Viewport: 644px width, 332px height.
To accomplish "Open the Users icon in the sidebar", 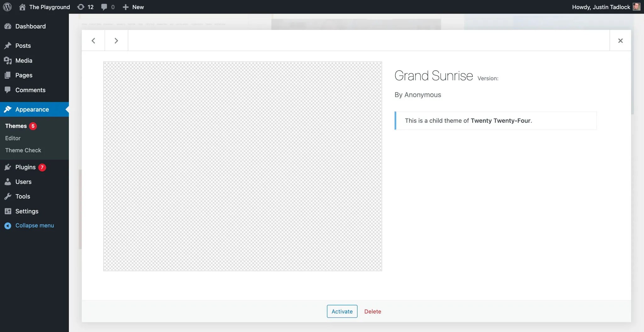I will (x=8, y=182).
